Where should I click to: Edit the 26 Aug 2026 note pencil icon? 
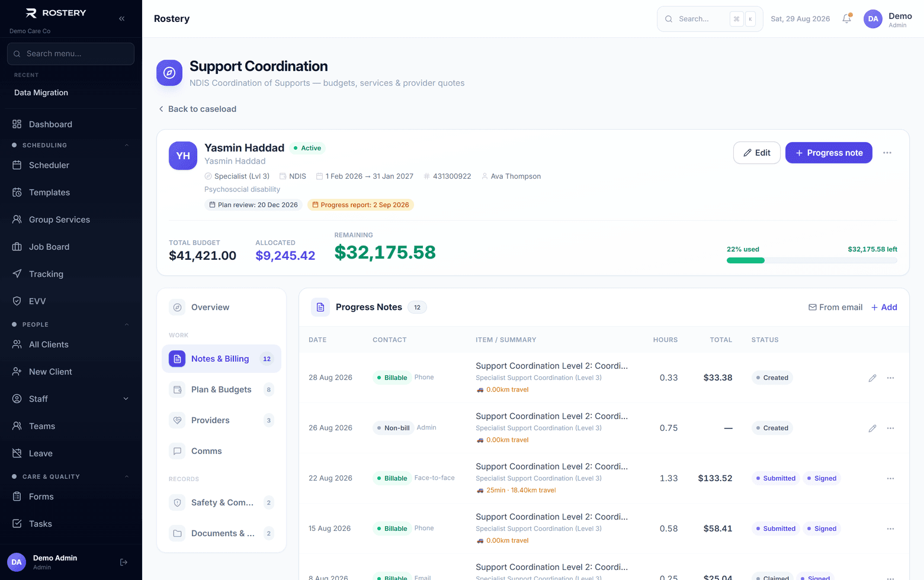pos(872,428)
